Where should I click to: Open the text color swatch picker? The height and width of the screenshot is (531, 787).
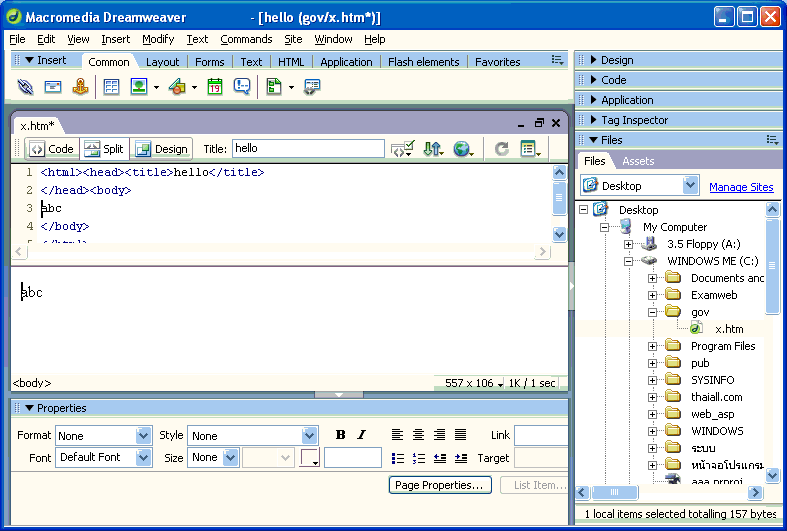(x=309, y=458)
